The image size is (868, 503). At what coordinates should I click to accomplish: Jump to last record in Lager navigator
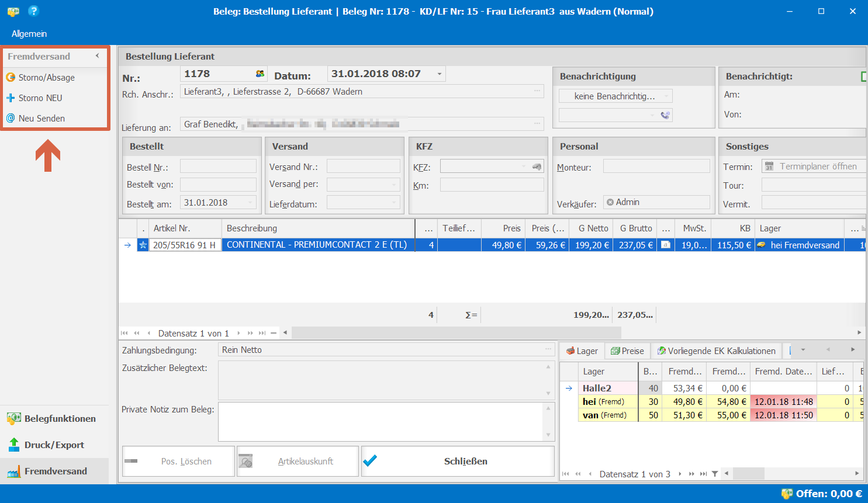[x=704, y=474]
